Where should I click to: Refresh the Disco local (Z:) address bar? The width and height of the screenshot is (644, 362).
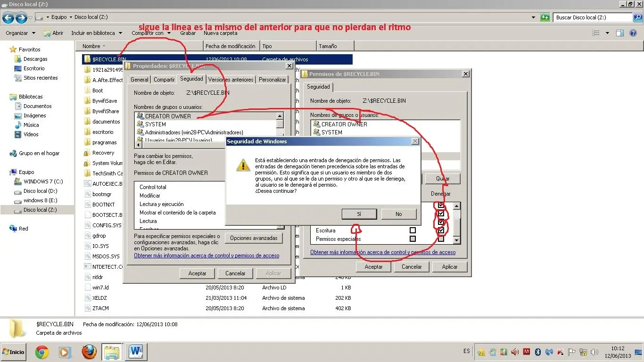(545, 17)
